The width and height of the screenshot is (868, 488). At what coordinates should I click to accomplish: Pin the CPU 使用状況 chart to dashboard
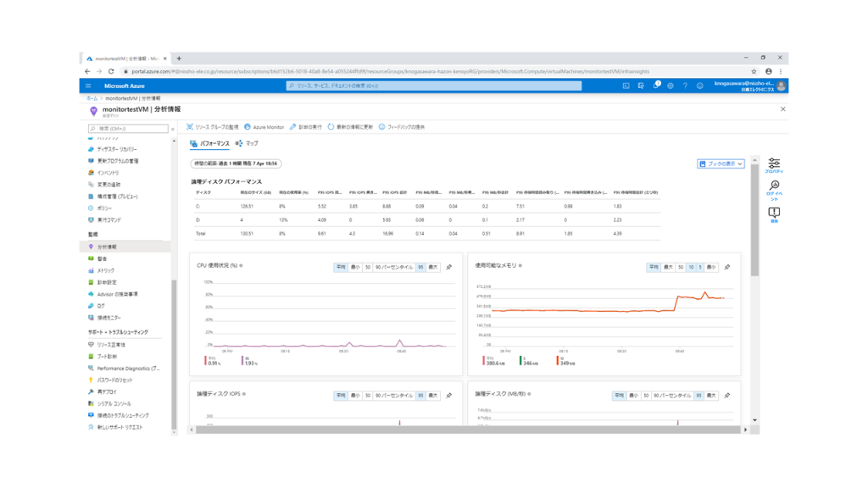point(449,267)
